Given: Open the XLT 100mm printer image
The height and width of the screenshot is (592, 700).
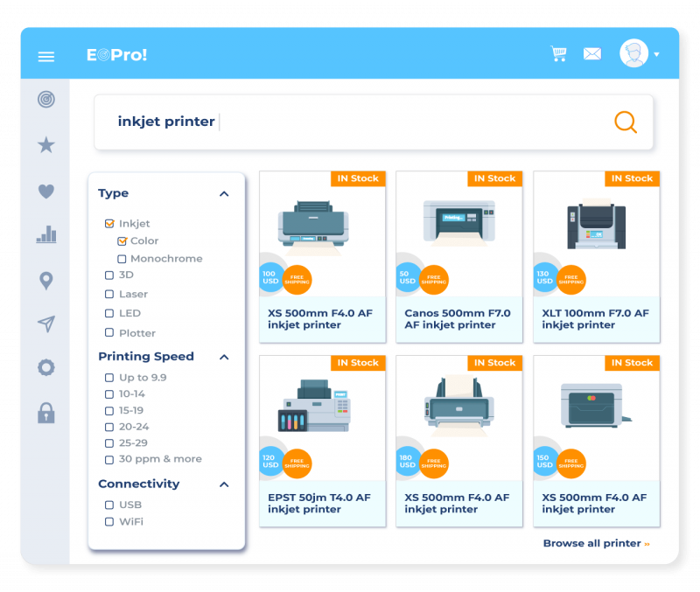Looking at the screenshot, I should tap(597, 225).
